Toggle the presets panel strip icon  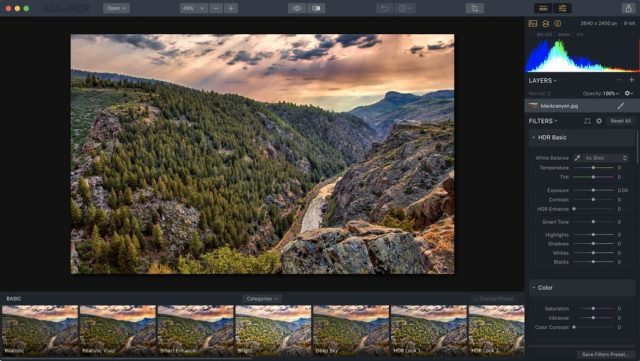(x=543, y=8)
